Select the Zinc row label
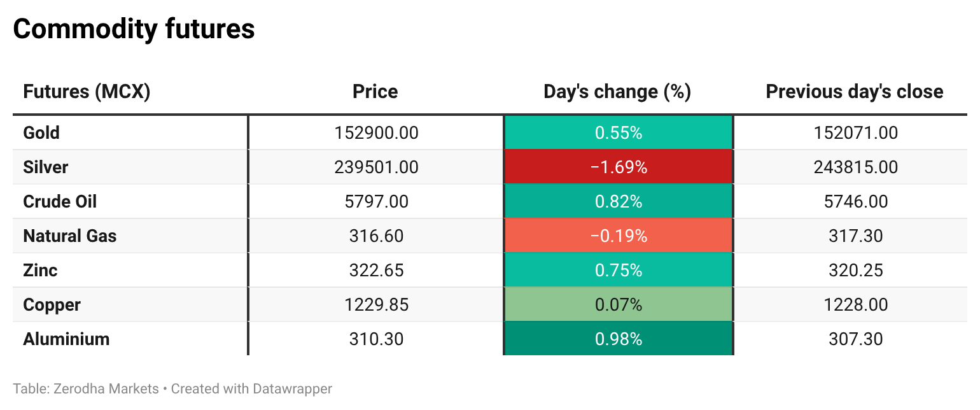 [40, 271]
